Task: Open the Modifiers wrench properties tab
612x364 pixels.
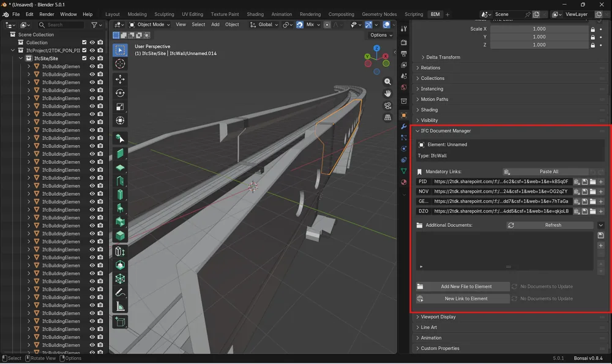Action: pyautogui.click(x=404, y=127)
